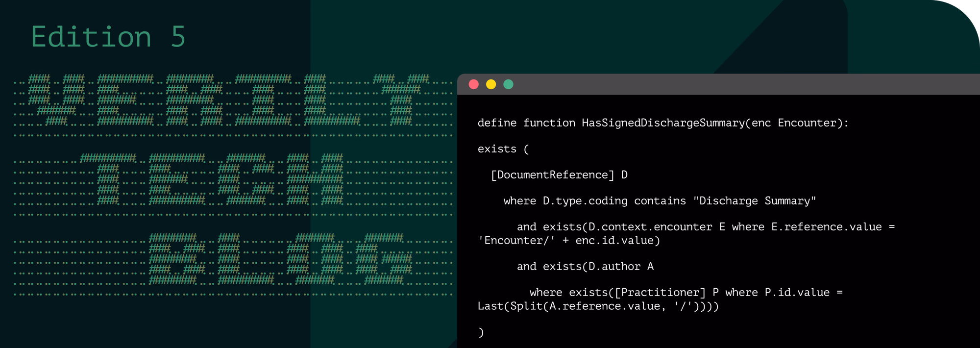Click line starting "and exists(D.context.encounter E"

pos(706,227)
